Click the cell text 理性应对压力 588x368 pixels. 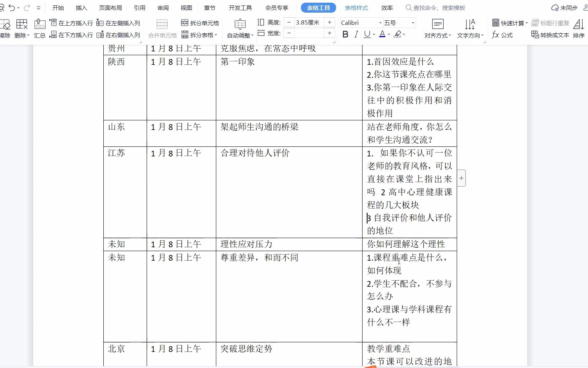(x=247, y=244)
